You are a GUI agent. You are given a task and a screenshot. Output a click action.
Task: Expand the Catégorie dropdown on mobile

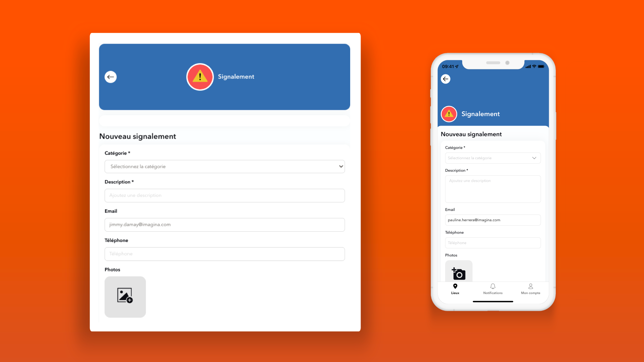492,158
